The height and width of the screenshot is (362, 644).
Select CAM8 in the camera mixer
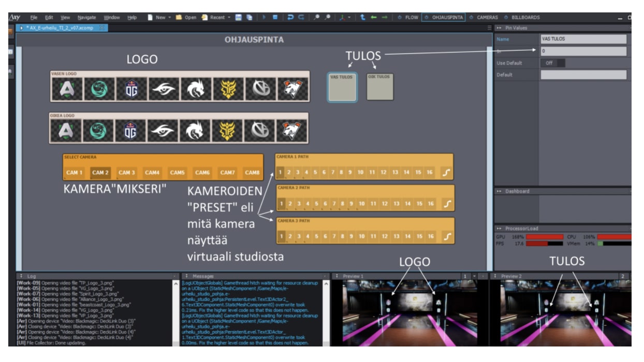(252, 172)
